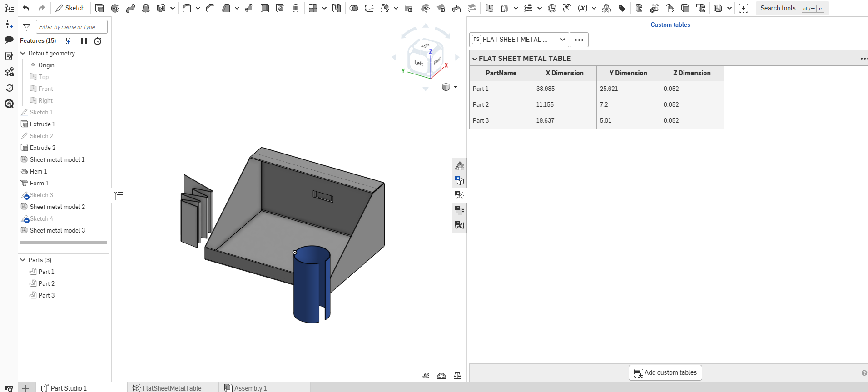The image size is (868, 392).
Task: Open the FlatSheetMetalTable tab
Action: tap(167, 388)
